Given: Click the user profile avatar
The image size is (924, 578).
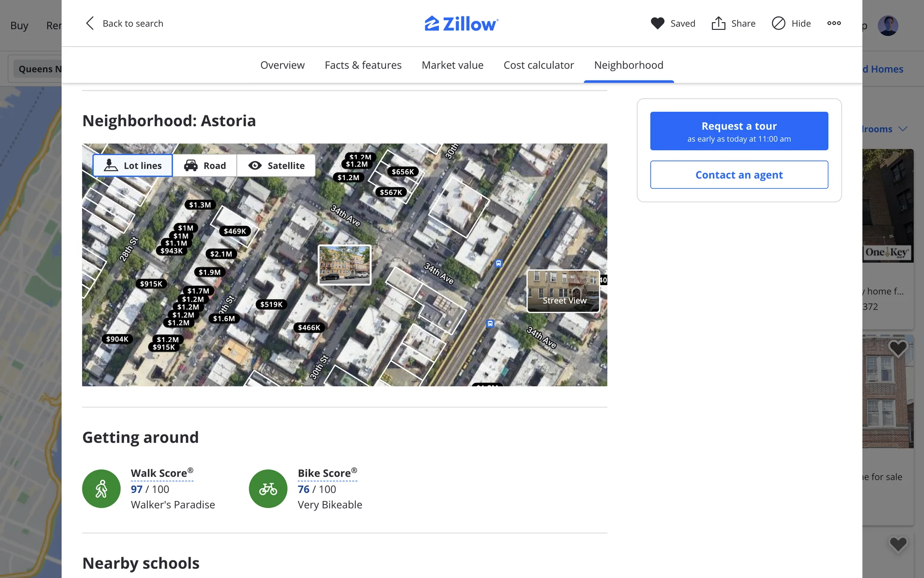Looking at the screenshot, I should 887,25.
